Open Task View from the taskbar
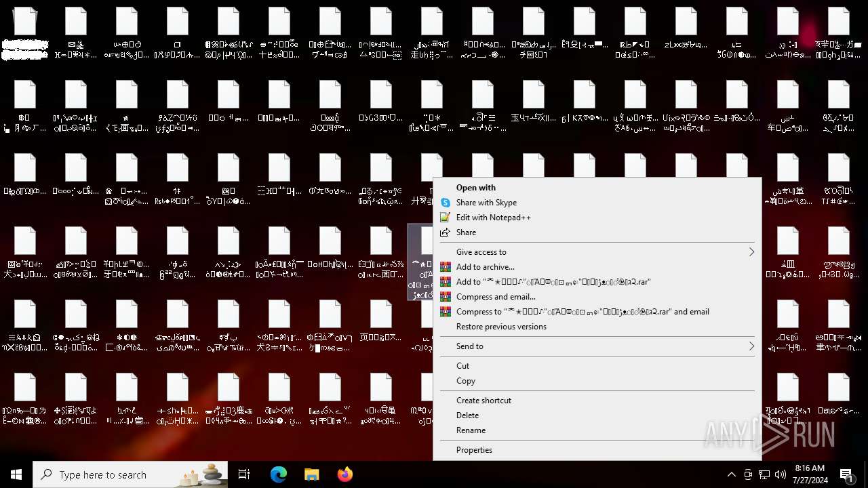868x488 pixels. pos(244,474)
